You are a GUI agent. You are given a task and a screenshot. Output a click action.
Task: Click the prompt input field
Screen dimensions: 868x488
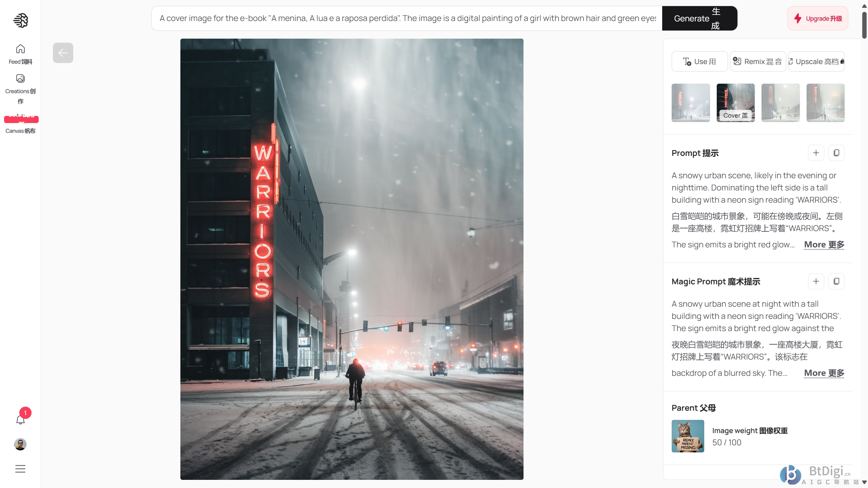[407, 18]
